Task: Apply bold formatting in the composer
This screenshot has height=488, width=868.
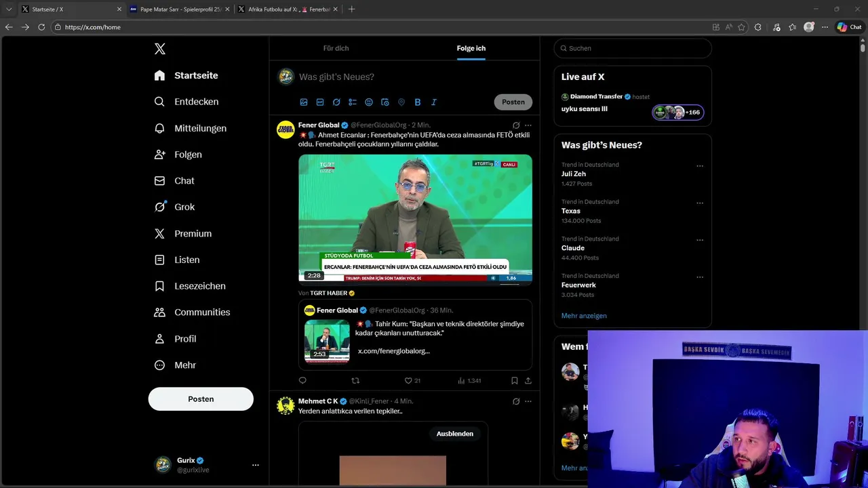Action: click(418, 102)
